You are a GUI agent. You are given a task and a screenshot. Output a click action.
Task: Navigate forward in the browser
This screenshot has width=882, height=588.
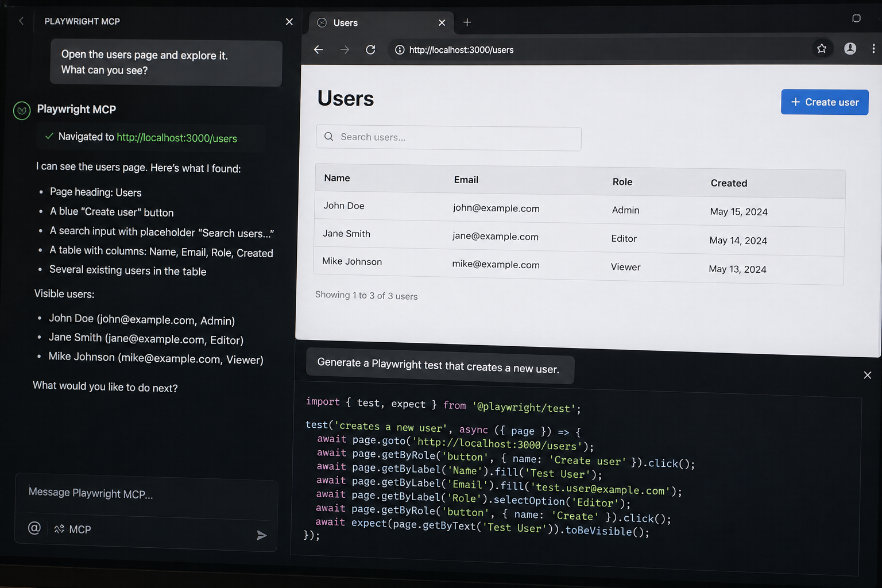(x=345, y=50)
